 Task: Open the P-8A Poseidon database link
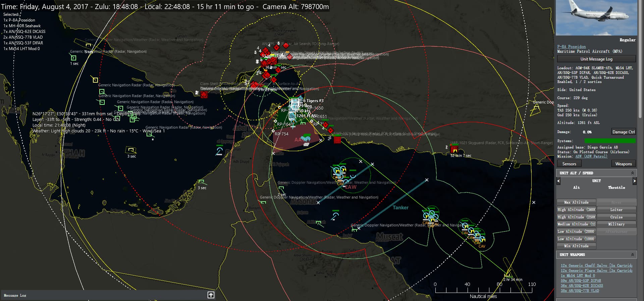(572, 47)
